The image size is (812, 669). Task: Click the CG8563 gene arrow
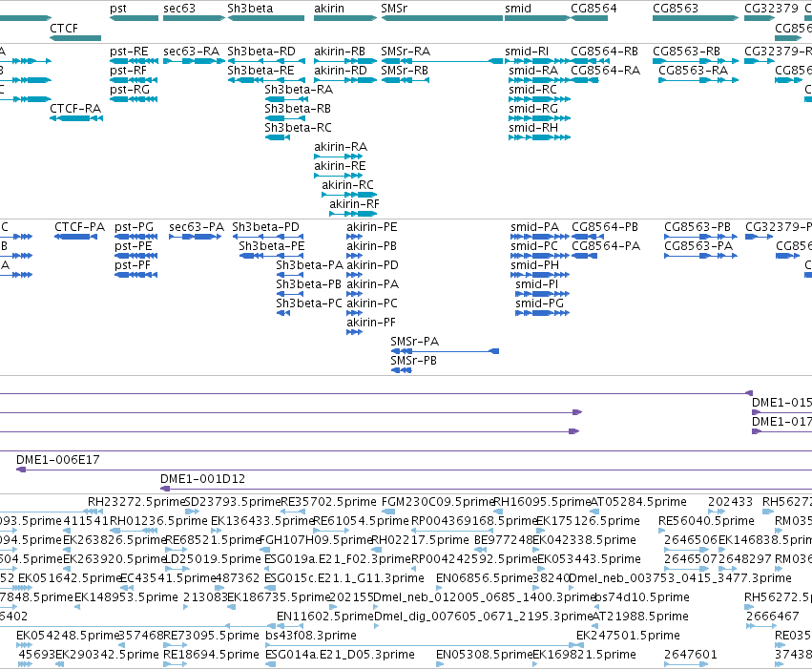click(x=696, y=18)
